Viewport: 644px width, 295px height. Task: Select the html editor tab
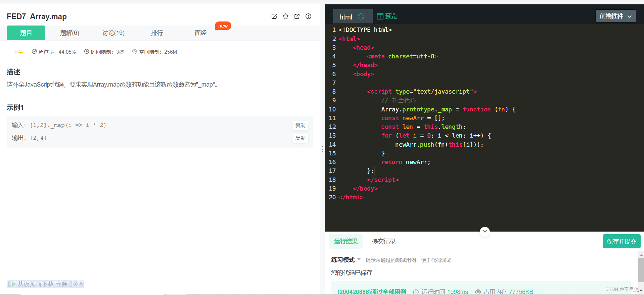tap(353, 16)
